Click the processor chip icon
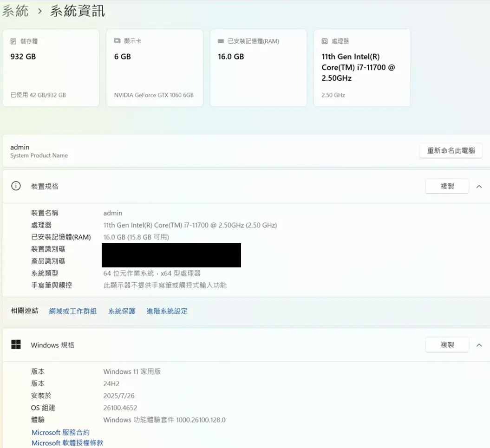Viewport: 490px width, 448px height. 325,41
